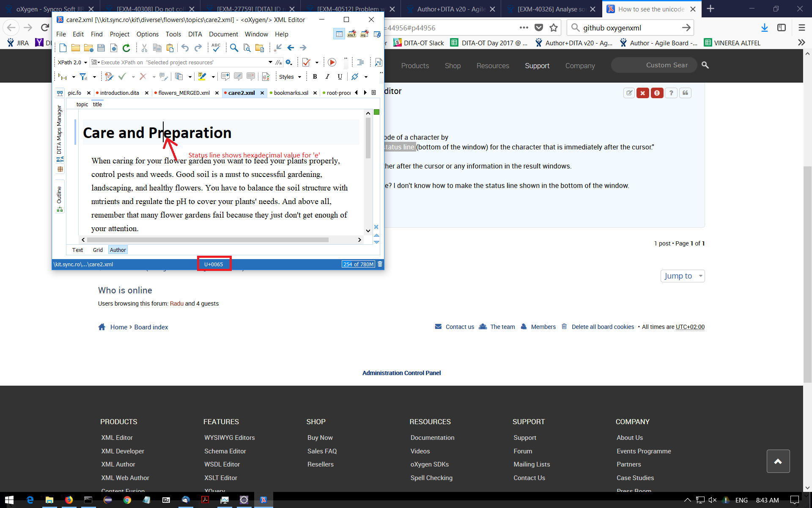Image resolution: width=812 pixels, height=508 pixels.
Task: Open the DITA menu
Action: coord(195,34)
